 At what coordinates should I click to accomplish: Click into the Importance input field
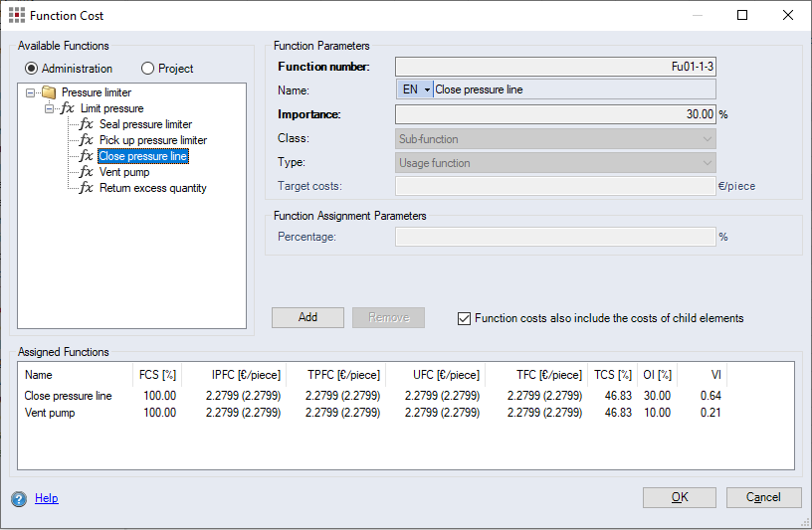[x=554, y=114]
